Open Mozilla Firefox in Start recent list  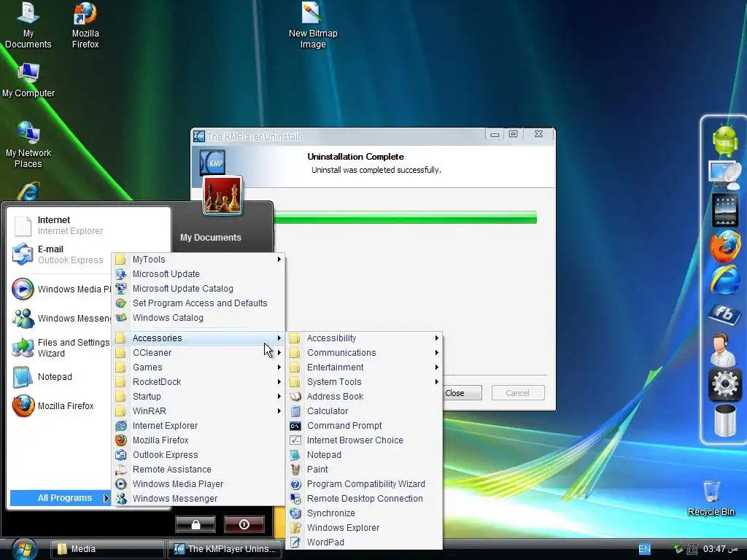coord(61,406)
